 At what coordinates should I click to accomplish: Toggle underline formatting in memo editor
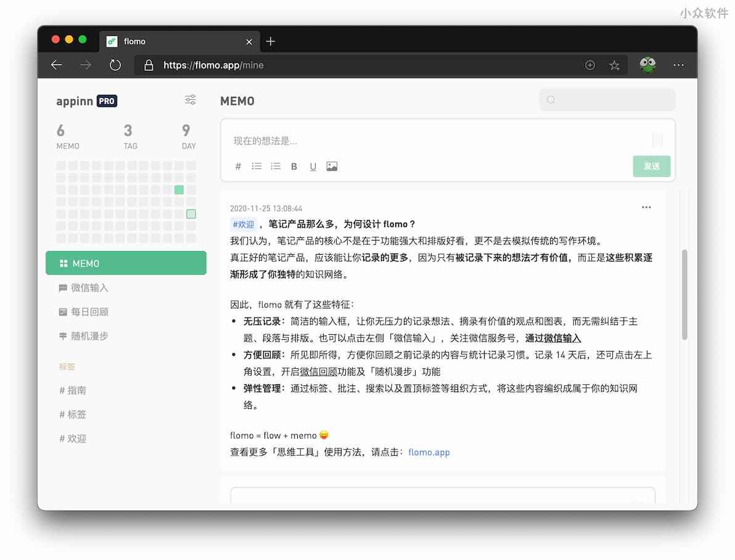[313, 167]
